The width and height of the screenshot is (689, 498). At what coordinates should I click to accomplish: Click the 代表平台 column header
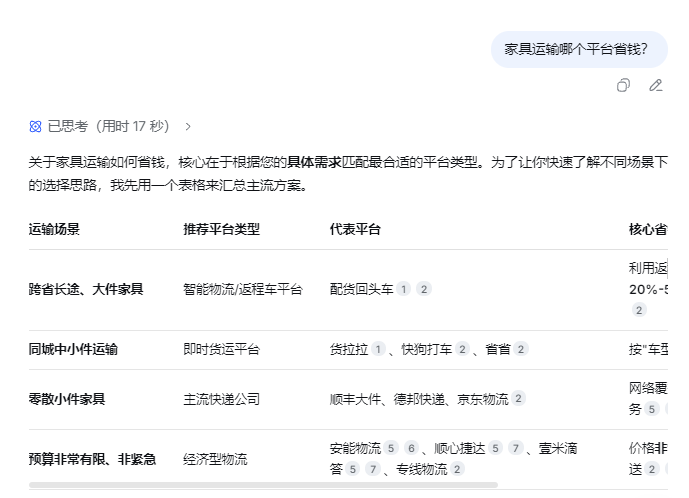click(355, 229)
